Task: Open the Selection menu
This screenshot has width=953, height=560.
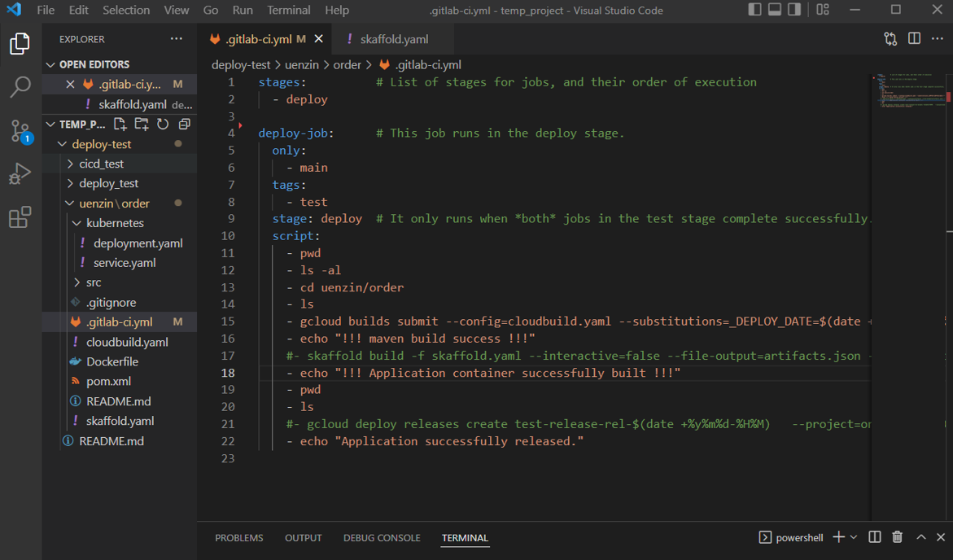Action: coord(126,10)
